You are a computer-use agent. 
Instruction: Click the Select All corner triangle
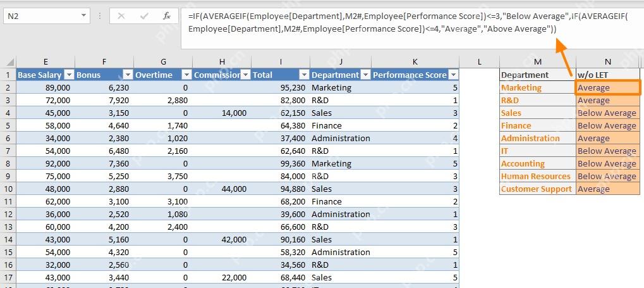(10, 62)
